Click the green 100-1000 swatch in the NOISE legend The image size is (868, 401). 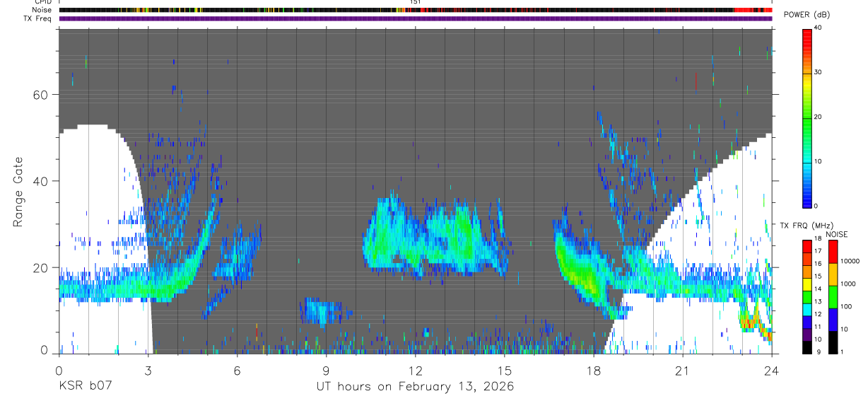(833, 297)
